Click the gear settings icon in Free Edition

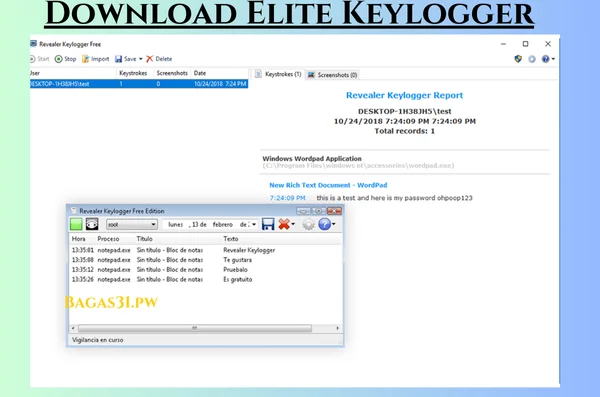click(308, 224)
